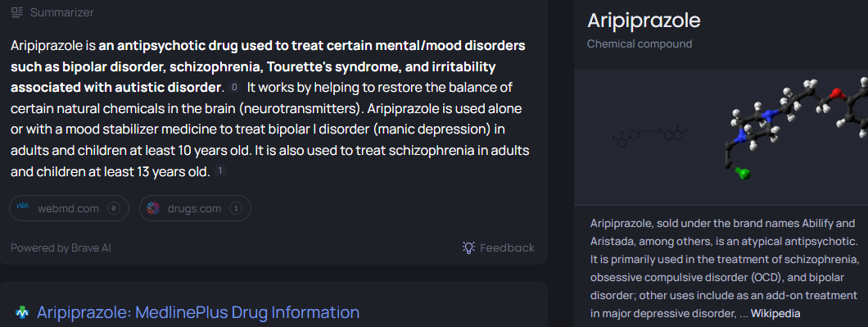Click the 1 badge in drugs.com chip
868x327 pixels.
pos(235,208)
